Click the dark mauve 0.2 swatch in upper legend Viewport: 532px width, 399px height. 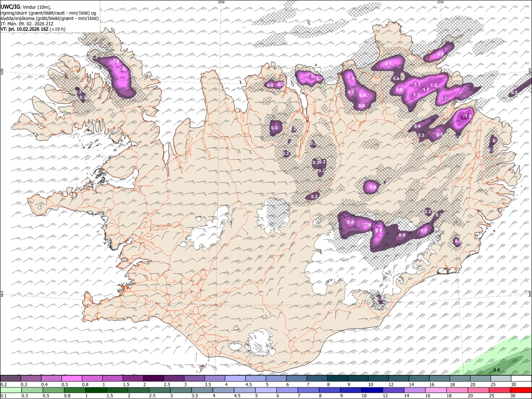10,379
